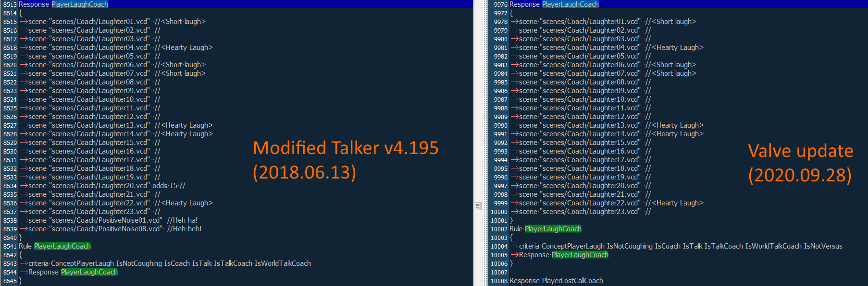The width and height of the screenshot is (868, 286).
Task: Click closing brace on line 8540
Action: point(20,238)
